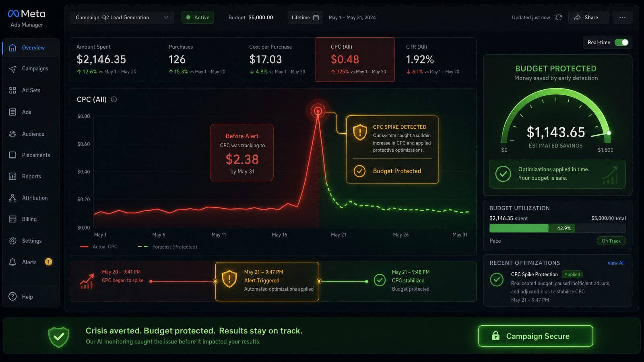644x362 pixels.
Task: Select the CTR (All) 1.92% metric card
Action: click(x=436, y=60)
